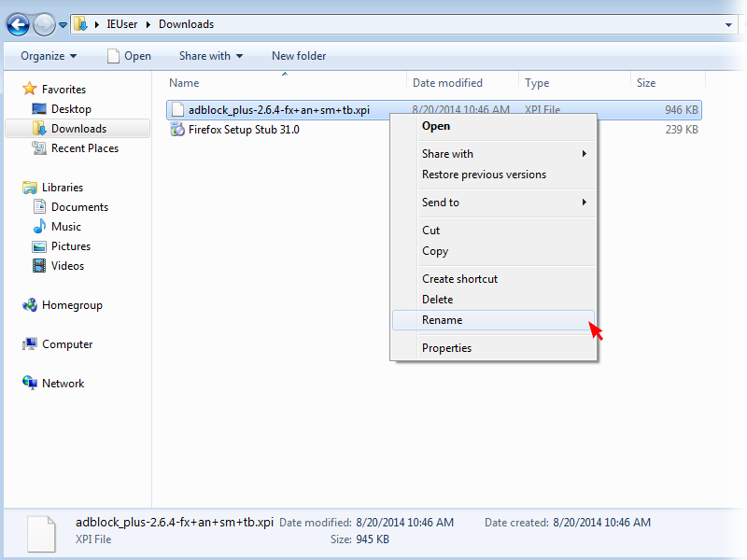Click the Open toolbar button
Image resolution: width=747 pixels, height=560 pixels.
[129, 56]
